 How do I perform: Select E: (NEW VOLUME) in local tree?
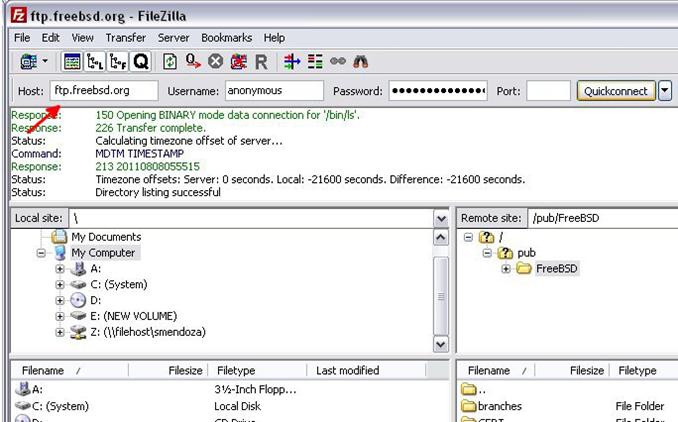click(x=134, y=316)
